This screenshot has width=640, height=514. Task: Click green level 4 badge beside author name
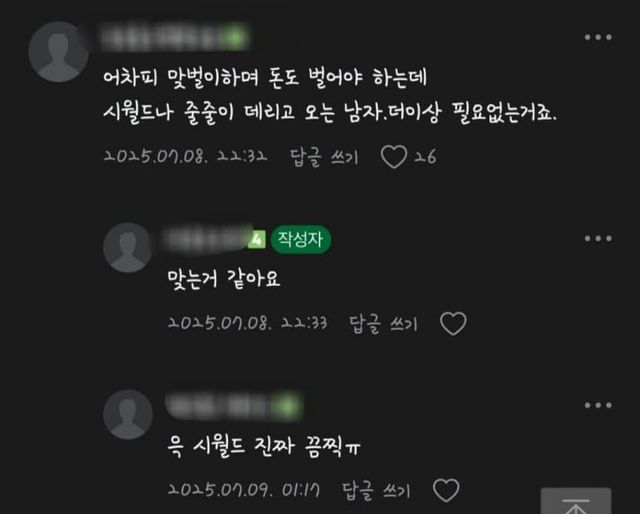point(257,239)
